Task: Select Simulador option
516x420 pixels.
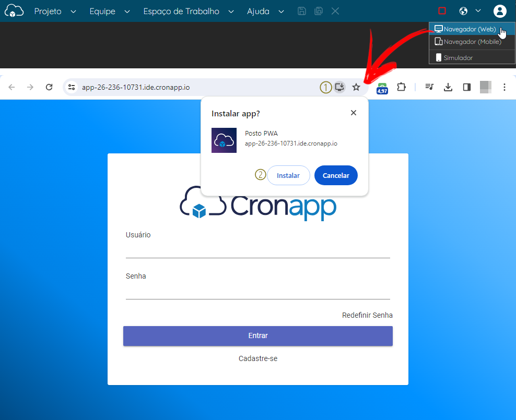Action: click(472, 57)
